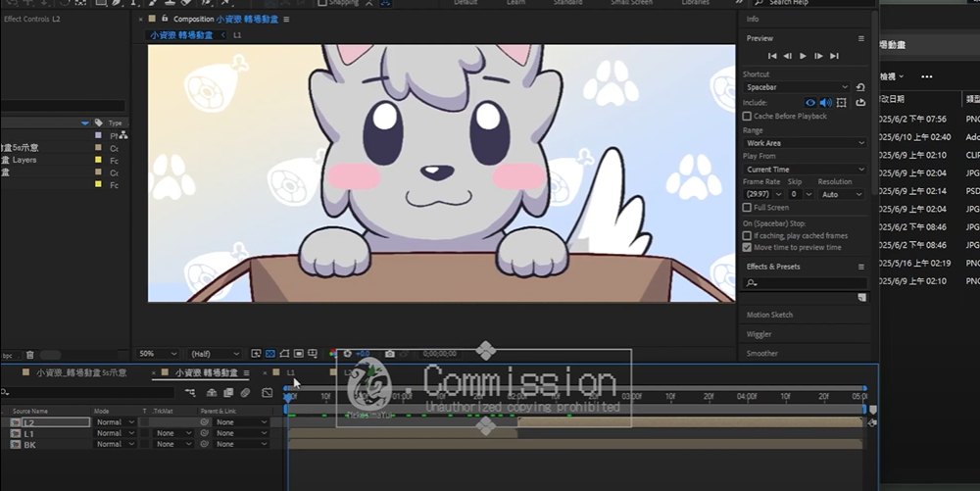
Task: Click the reset shortcut arrow icon
Action: (860, 87)
